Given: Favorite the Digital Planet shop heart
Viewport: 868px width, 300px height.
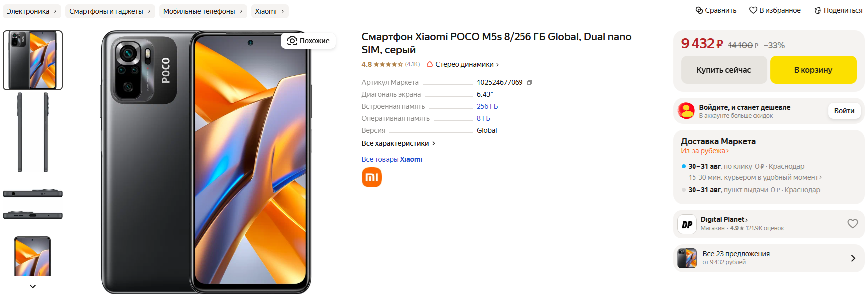Looking at the screenshot, I should [x=853, y=224].
